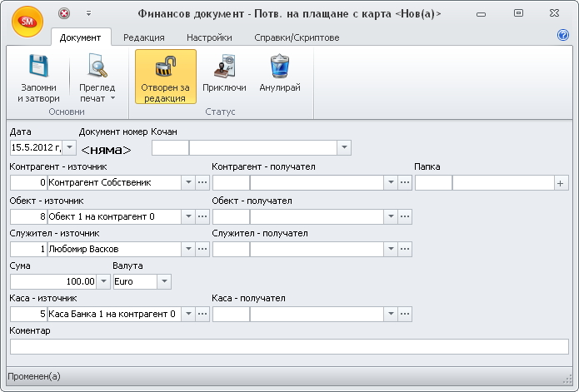579x392 pixels.
Task: Click the Любомир Васков employee field
Action: pyautogui.click(x=114, y=249)
